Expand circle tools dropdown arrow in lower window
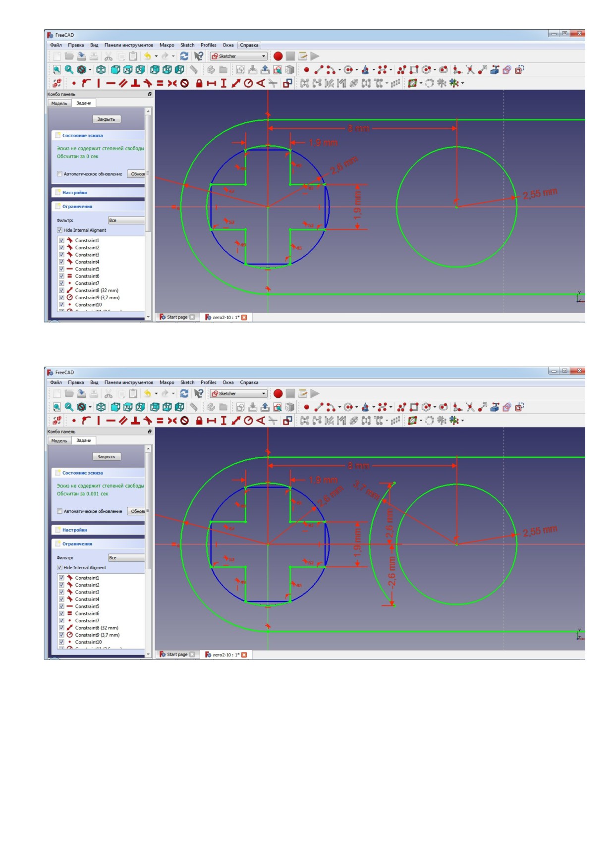This screenshot has width=614, height=868. (357, 407)
